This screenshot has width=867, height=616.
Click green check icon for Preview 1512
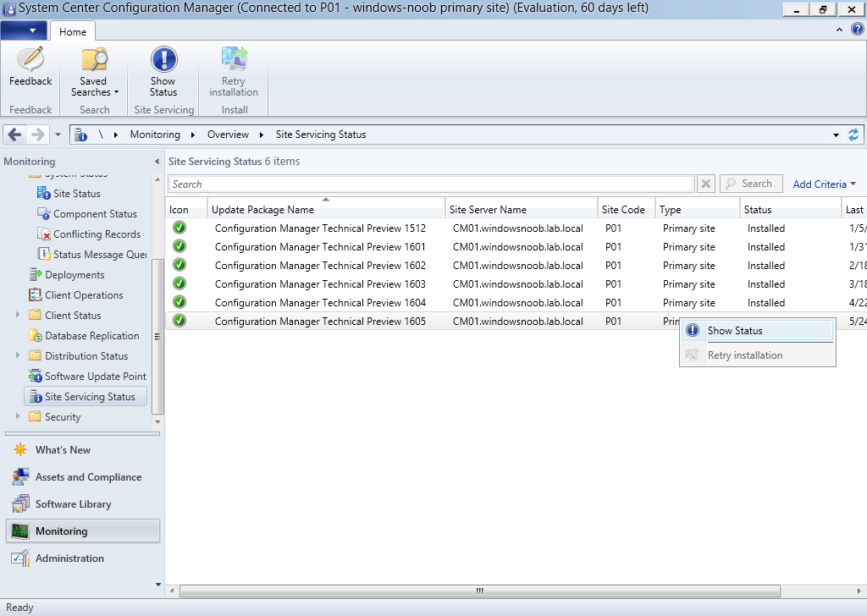click(179, 228)
